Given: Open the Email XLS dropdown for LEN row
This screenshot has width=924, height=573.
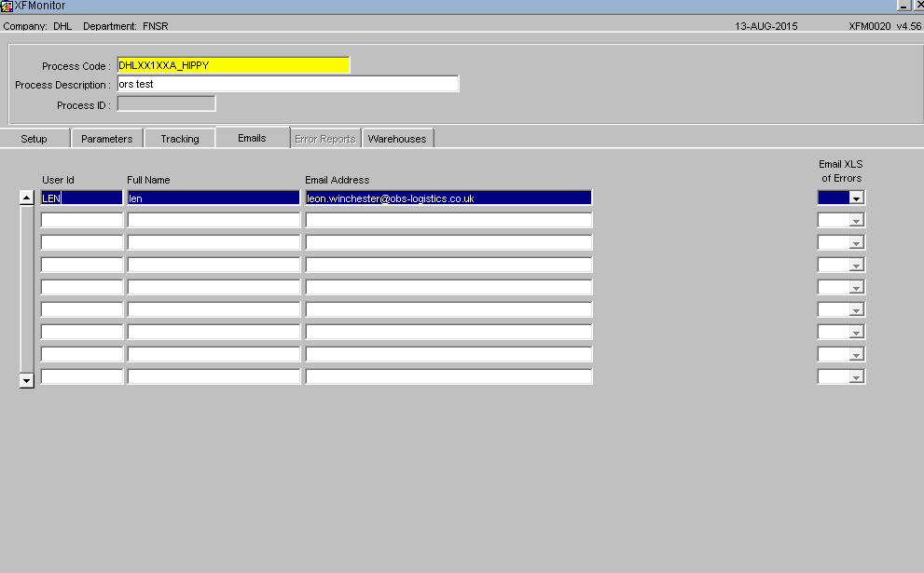Looking at the screenshot, I should click(x=856, y=198).
